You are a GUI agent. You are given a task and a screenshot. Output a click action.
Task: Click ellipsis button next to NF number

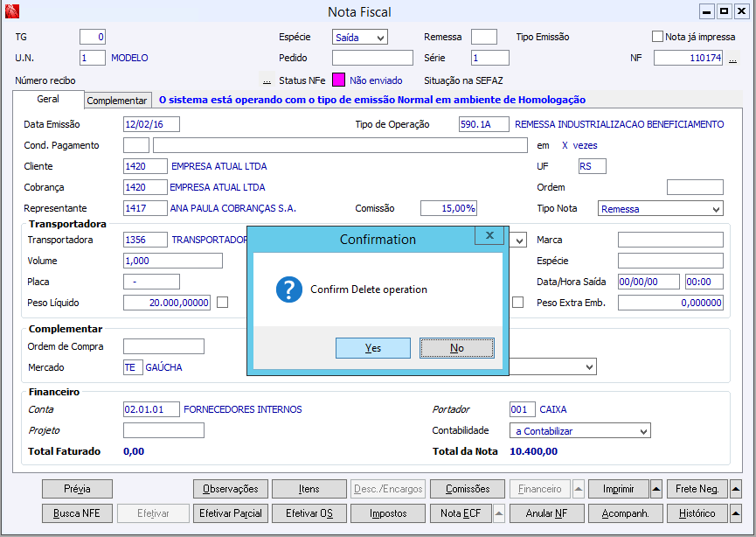[732, 59]
